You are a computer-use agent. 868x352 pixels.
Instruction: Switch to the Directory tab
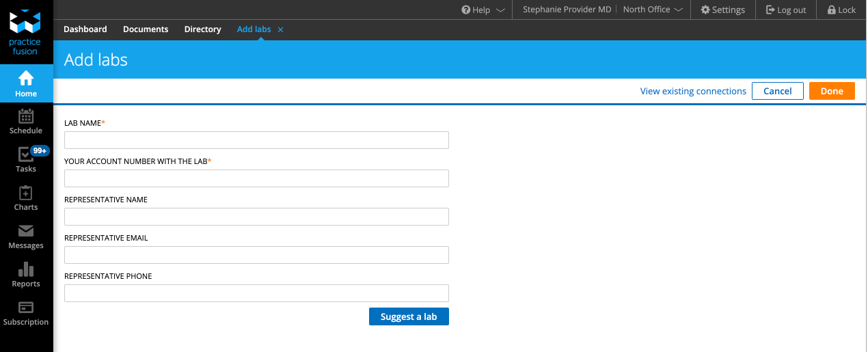tap(202, 29)
